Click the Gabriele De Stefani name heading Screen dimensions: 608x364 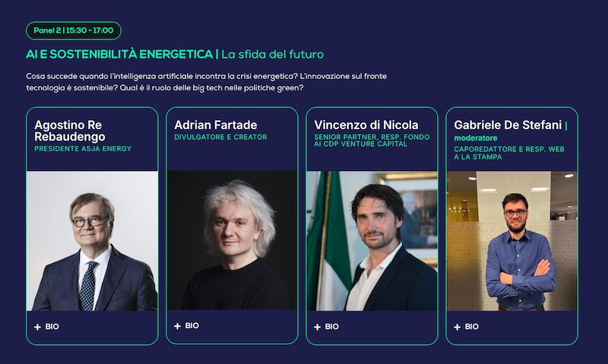[508, 125]
